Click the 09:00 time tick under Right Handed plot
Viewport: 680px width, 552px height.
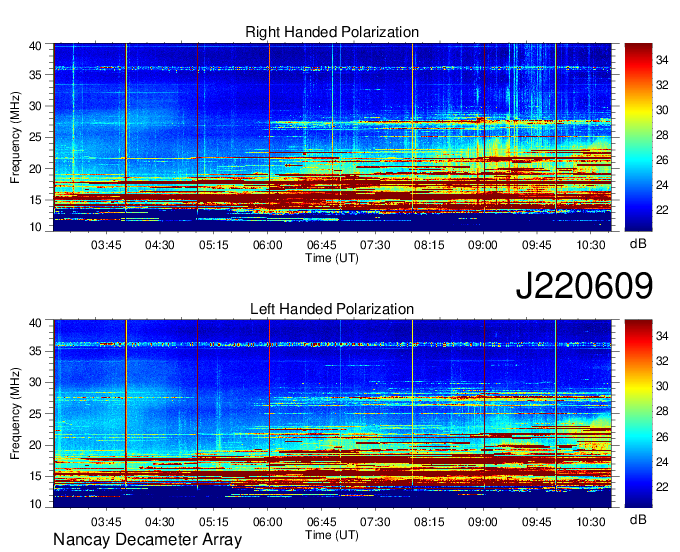pos(483,245)
